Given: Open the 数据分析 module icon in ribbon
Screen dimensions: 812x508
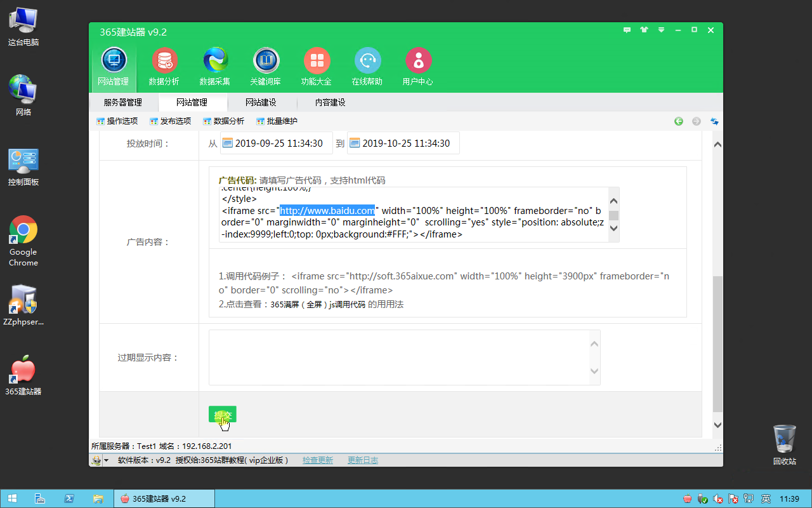Looking at the screenshot, I should pyautogui.click(x=164, y=67).
